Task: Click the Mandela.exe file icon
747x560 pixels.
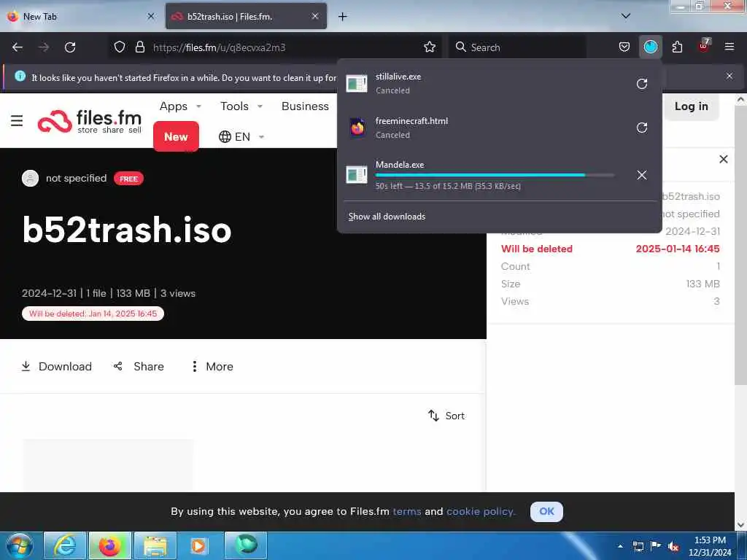Action: click(x=356, y=174)
